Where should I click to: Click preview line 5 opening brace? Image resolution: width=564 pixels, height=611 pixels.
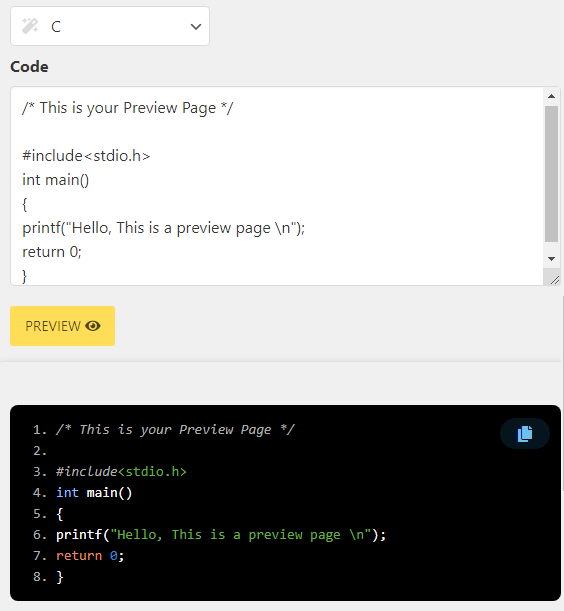[60, 514]
